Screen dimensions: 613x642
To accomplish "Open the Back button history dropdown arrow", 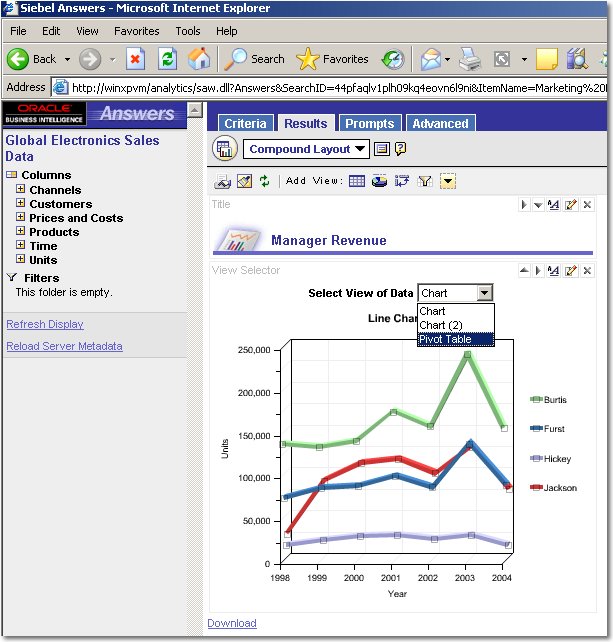I will tap(67, 59).
